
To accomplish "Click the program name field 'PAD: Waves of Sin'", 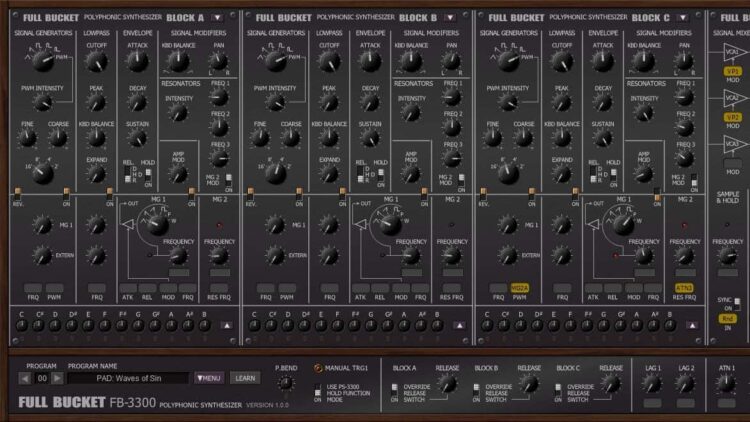I will tap(128, 378).
